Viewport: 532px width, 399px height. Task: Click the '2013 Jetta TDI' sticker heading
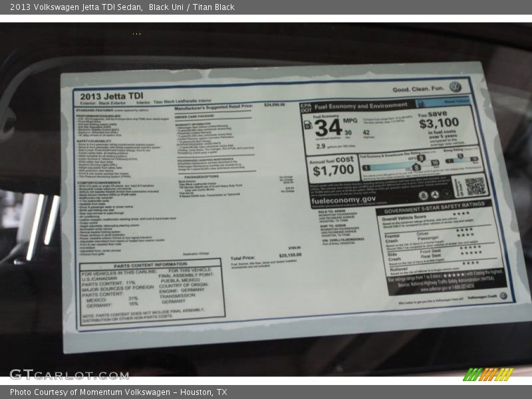pyautogui.click(x=112, y=96)
